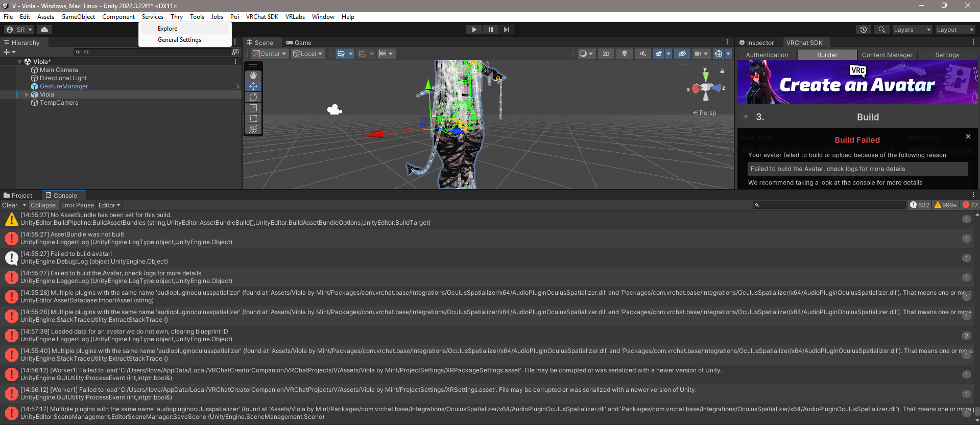980x425 pixels.
Task: Open Hierarchy panel three-dot menu
Action: click(235, 42)
